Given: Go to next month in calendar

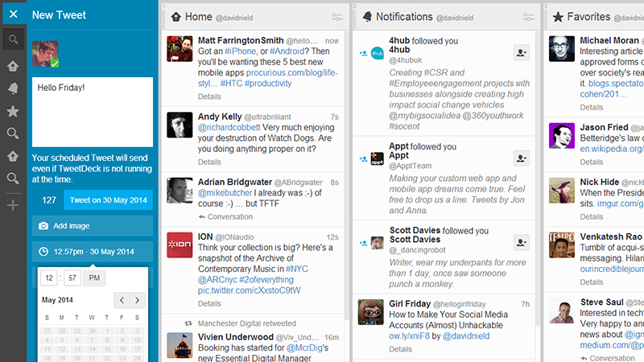Looking at the screenshot, I should (x=137, y=300).
